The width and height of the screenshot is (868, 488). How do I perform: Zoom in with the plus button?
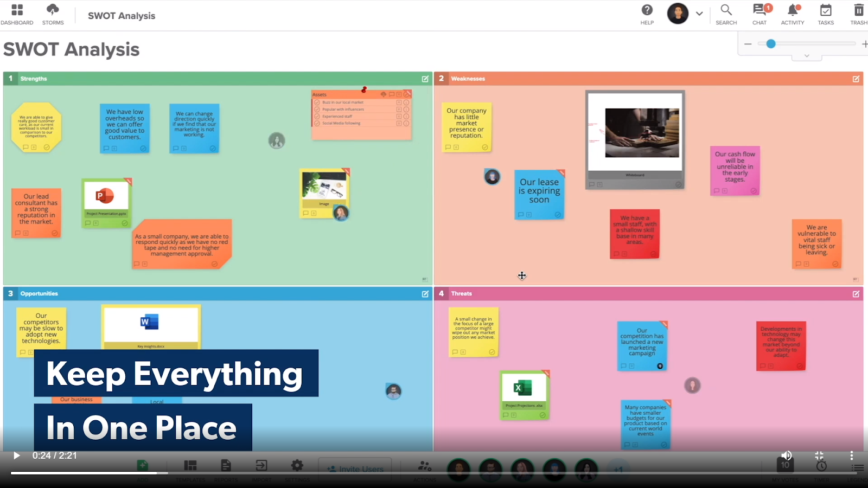(865, 44)
